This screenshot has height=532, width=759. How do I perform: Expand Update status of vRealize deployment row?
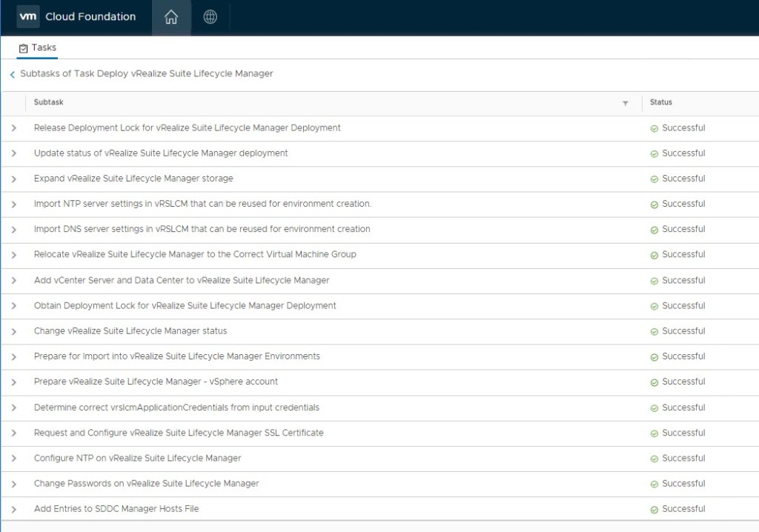pyautogui.click(x=13, y=153)
